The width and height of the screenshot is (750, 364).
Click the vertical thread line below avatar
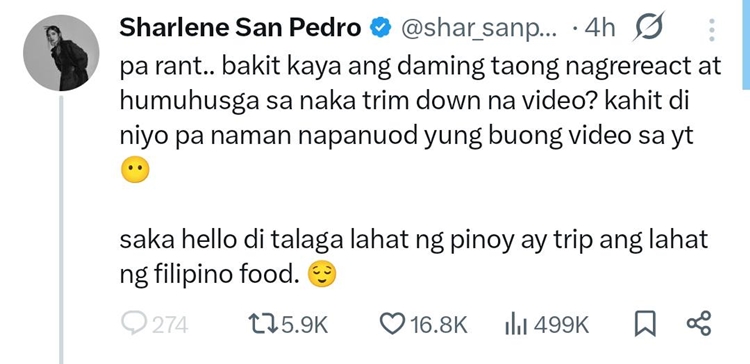click(61, 230)
